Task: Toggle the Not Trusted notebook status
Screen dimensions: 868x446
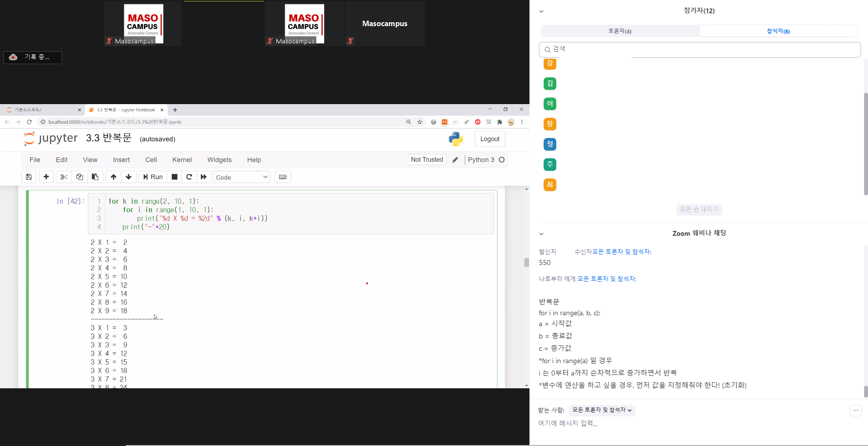Action: point(427,160)
